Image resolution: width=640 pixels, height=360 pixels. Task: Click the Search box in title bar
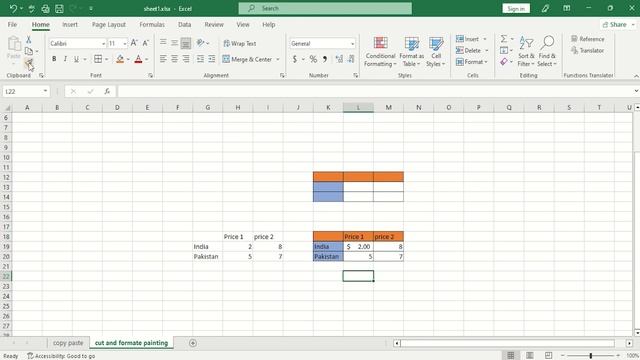(325, 8)
